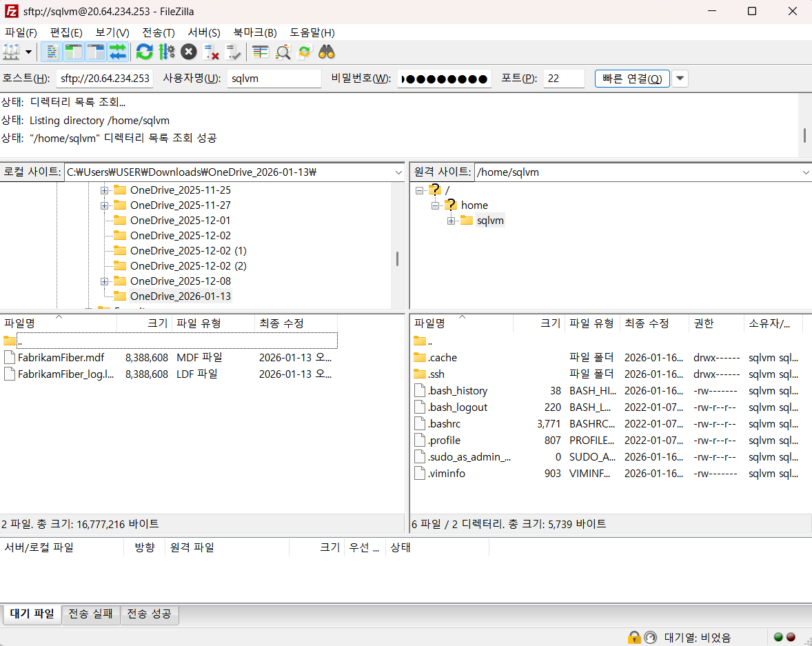Screen dimensions: 812x646
Task: Cancel the current operation icon
Action: pos(188,52)
